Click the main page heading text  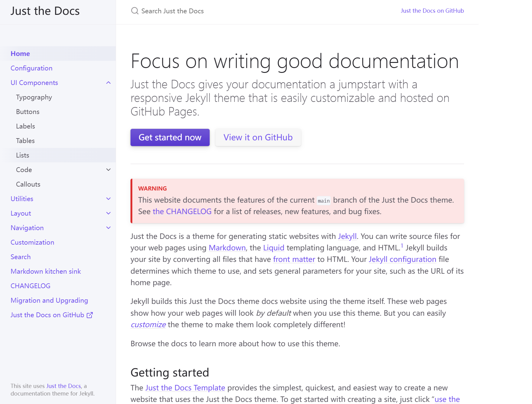pyautogui.click(x=295, y=61)
